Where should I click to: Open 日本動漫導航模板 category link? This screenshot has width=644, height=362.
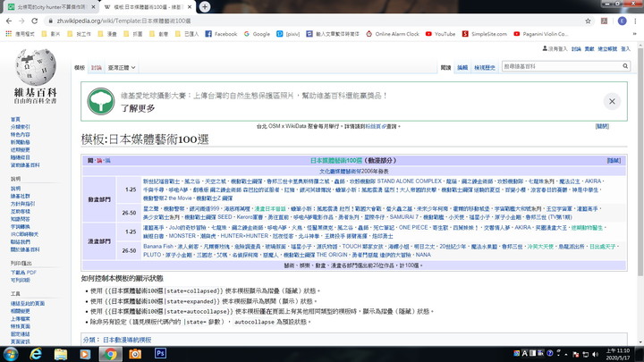coord(127,340)
